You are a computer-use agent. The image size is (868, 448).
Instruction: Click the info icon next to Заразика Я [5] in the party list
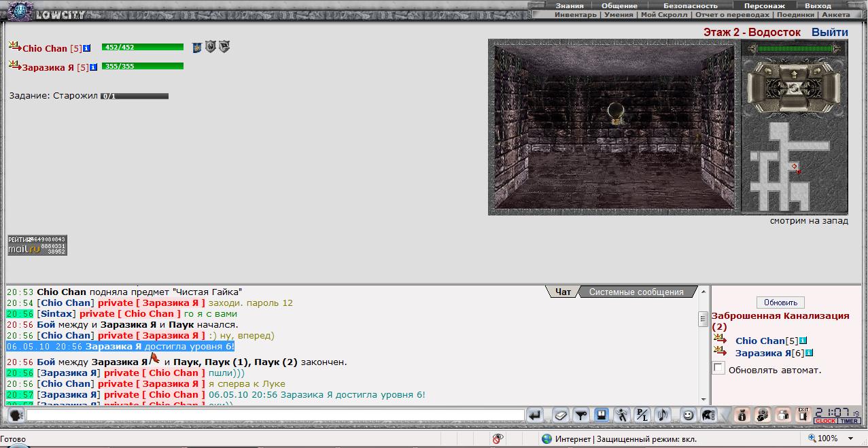click(x=94, y=67)
